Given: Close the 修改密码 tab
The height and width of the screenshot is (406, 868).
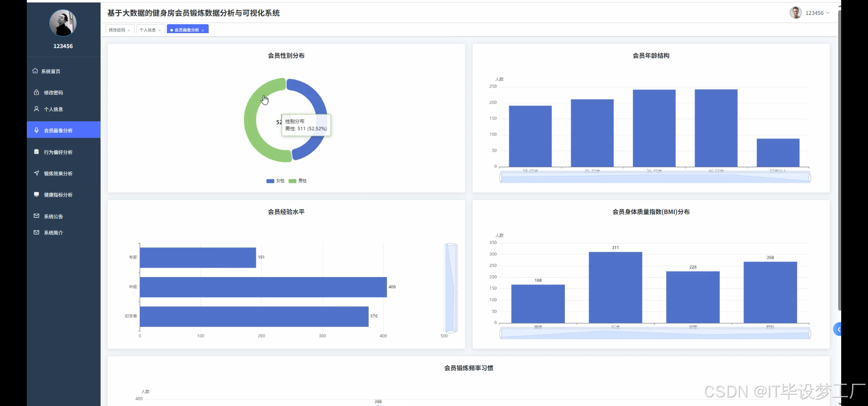Looking at the screenshot, I should click(x=129, y=30).
